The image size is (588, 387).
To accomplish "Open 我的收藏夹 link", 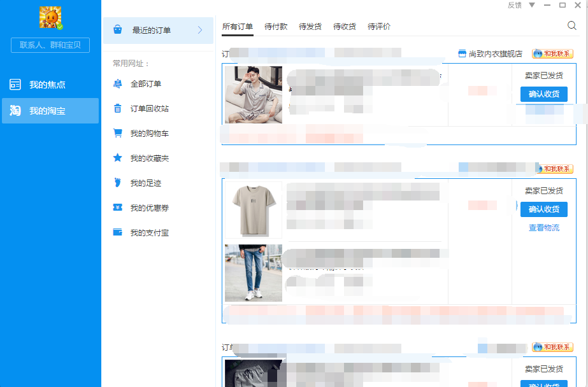I will [149, 158].
